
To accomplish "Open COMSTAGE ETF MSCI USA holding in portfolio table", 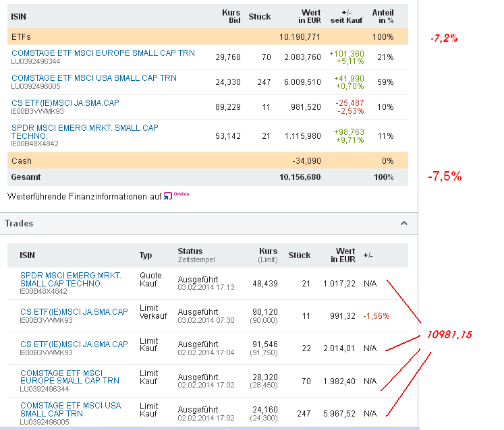I will 94,78.
